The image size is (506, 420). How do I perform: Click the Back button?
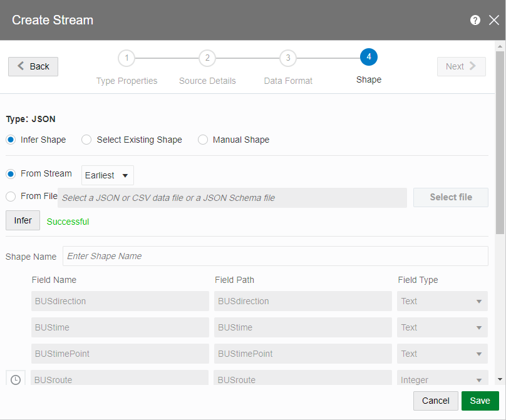(x=33, y=66)
